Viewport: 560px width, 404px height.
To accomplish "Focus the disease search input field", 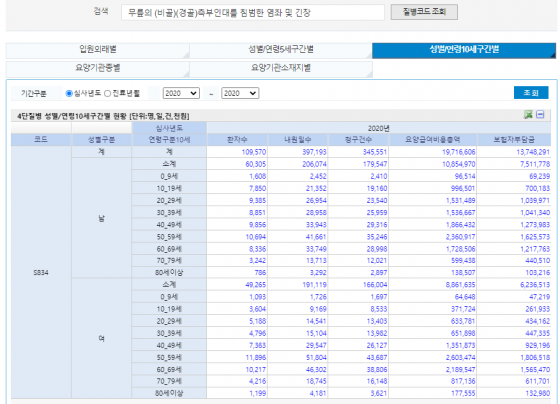I will click(x=253, y=13).
